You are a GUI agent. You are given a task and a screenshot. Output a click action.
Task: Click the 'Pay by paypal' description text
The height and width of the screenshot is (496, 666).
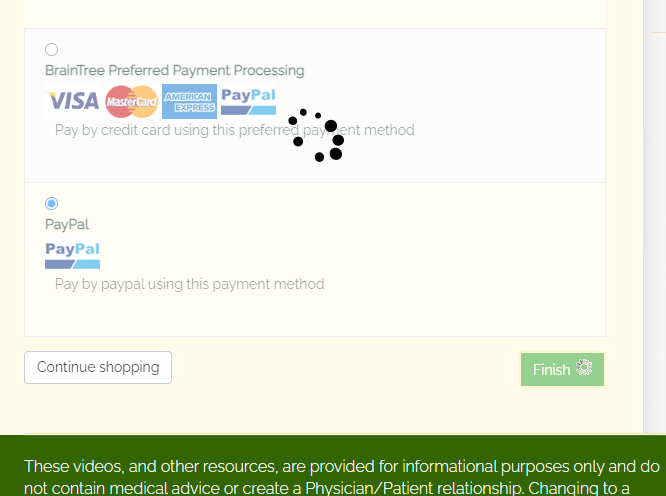click(x=190, y=284)
